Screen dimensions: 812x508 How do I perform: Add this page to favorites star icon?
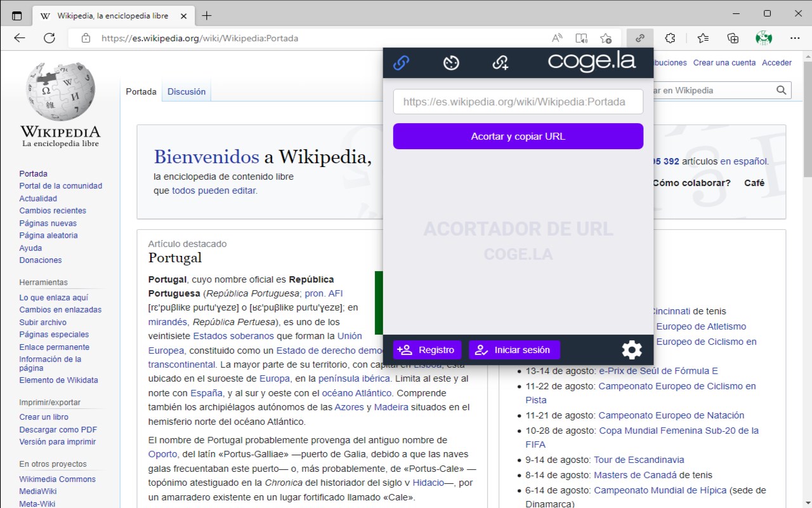pos(606,38)
